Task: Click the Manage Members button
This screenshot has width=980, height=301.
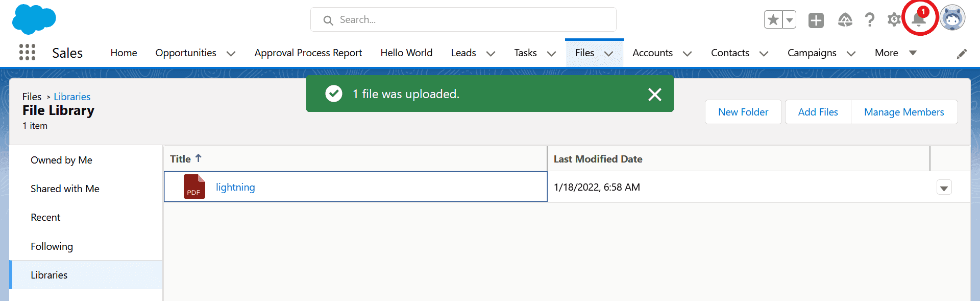Action: tap(904, 112)
